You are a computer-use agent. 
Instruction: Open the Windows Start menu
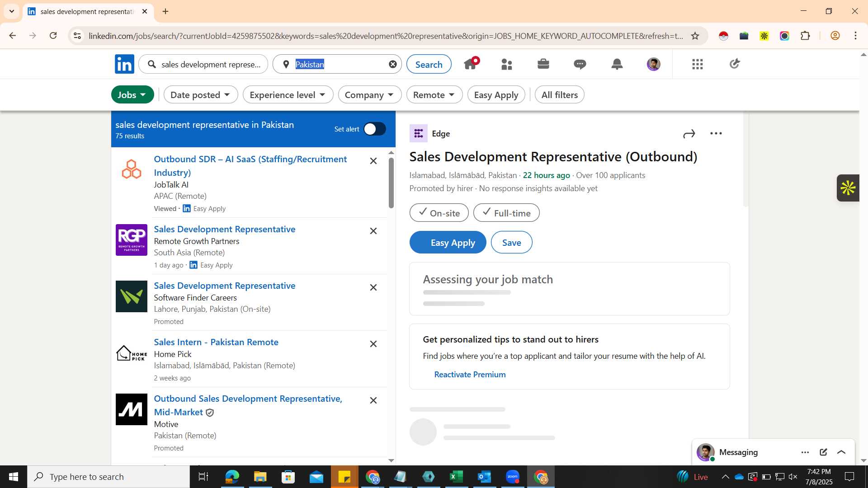pos(13,477)
